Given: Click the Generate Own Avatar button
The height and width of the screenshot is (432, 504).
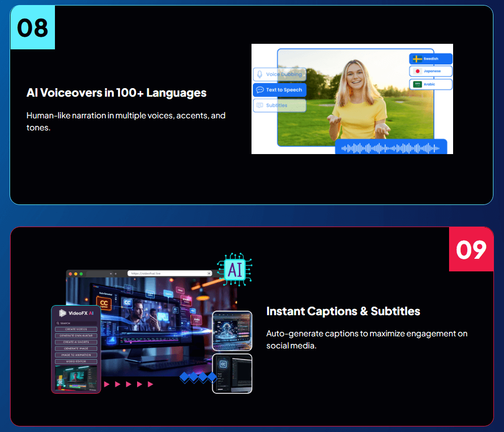Looking at the screenshot, I should [76, 336].
